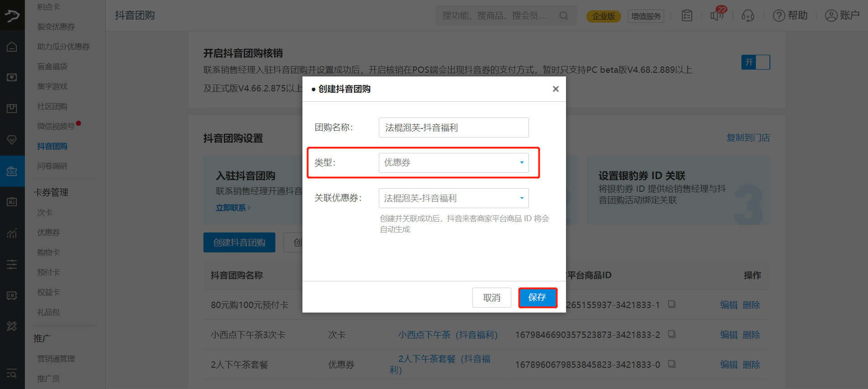Screen dimensions: 868x389
Task: Open the diamond member icon in the left rail
Action: point(12,140)
